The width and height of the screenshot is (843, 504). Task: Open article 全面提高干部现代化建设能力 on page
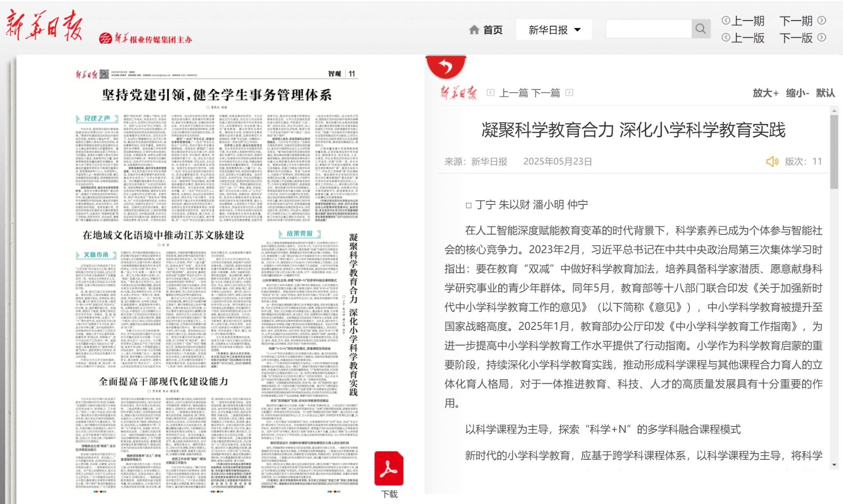(164, 381)
